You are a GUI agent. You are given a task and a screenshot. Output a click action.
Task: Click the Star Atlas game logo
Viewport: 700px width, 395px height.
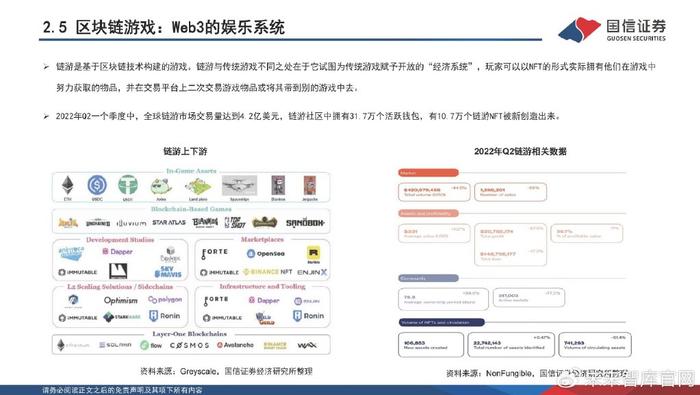pos(169,222)
